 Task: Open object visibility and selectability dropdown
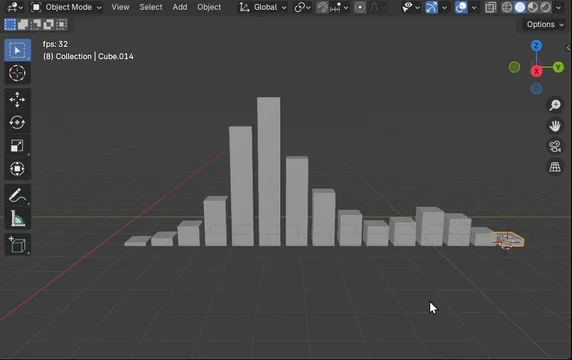(x=410, y=7)
